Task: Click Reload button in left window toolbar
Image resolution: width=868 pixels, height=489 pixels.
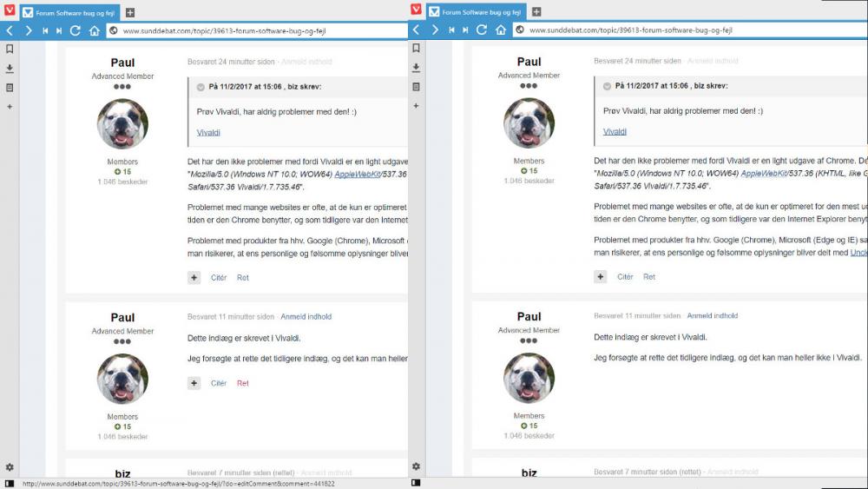Action: [75, 30]
